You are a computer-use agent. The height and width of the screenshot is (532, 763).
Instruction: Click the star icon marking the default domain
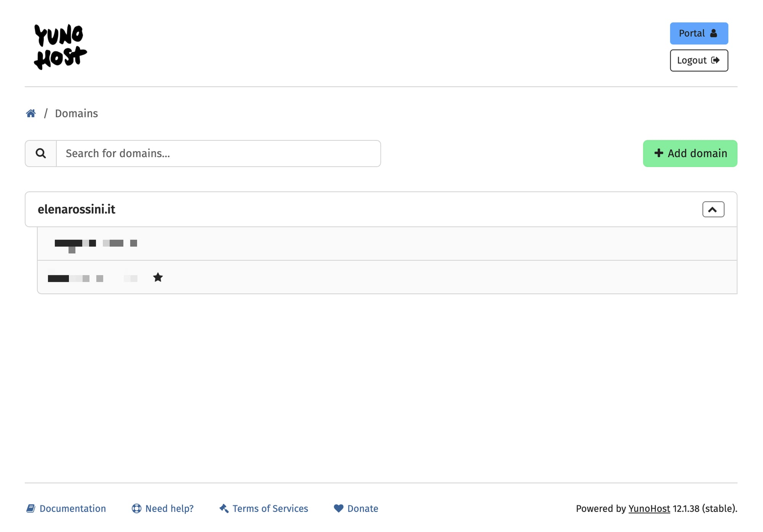(158, 277)
